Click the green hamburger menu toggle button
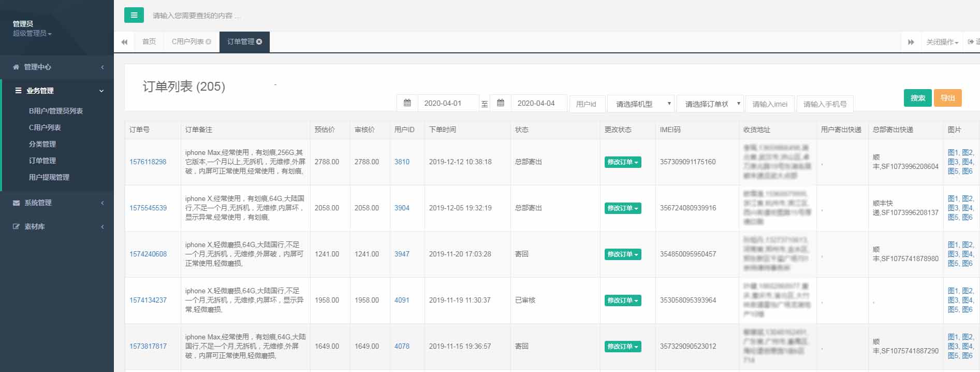The height and width of the screenshot is (372, 980). [x=134, y=15]
